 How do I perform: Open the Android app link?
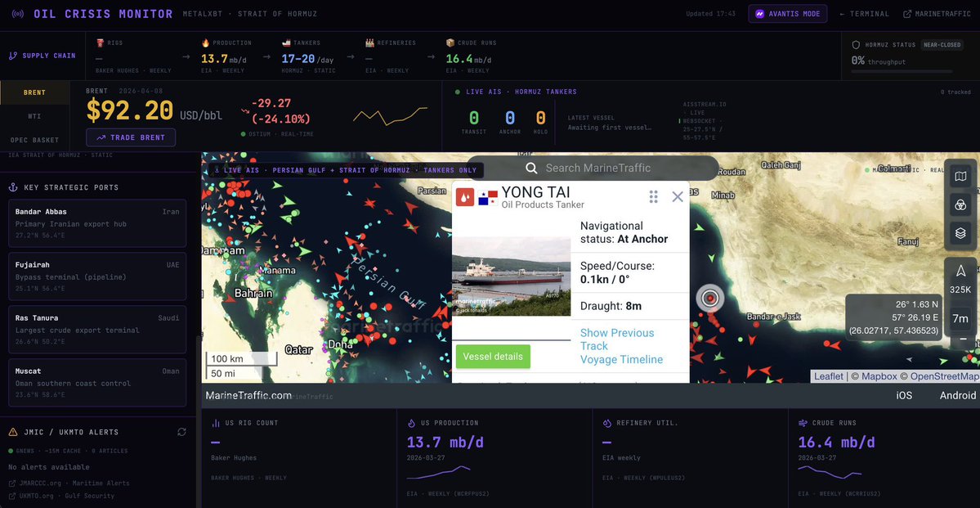point(957,395)
